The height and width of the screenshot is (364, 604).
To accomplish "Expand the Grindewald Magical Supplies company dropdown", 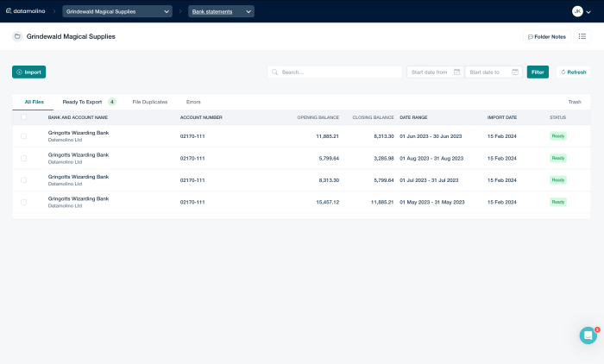I will [x=117, y=11].
